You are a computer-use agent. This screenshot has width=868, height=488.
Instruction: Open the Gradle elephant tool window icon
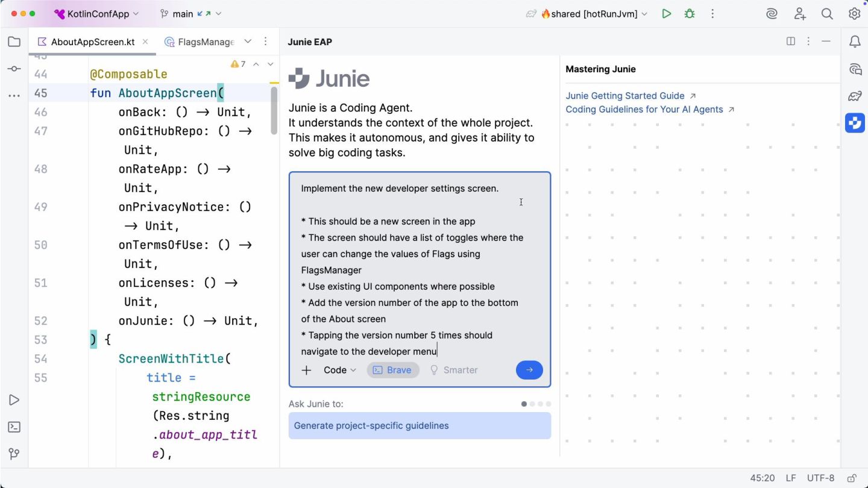855,96
